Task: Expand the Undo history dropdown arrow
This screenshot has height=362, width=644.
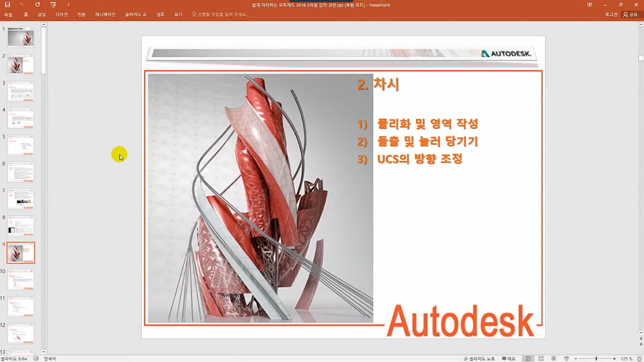Action: (28, 5)
